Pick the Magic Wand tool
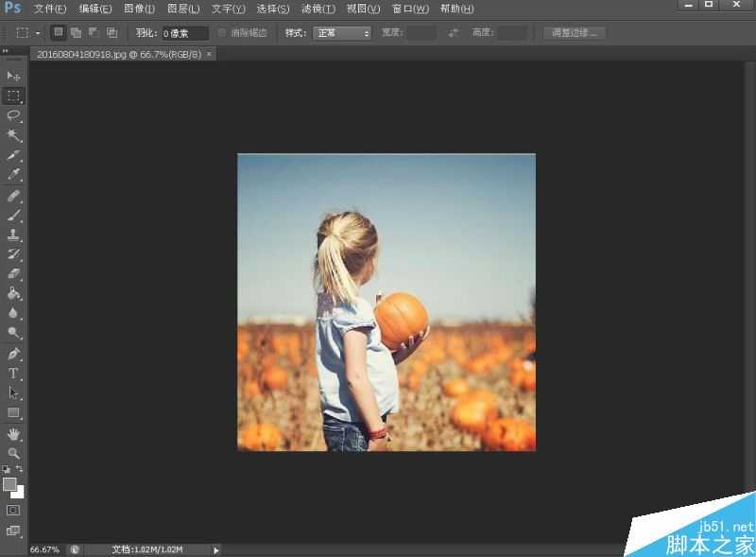Screen dimensions: 756x557 coord(13,135)
